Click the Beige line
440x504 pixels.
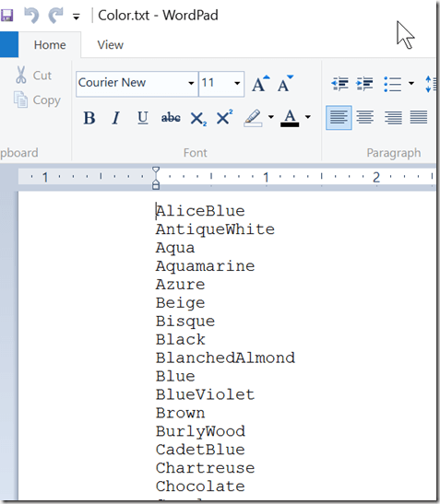pos(180,303)
